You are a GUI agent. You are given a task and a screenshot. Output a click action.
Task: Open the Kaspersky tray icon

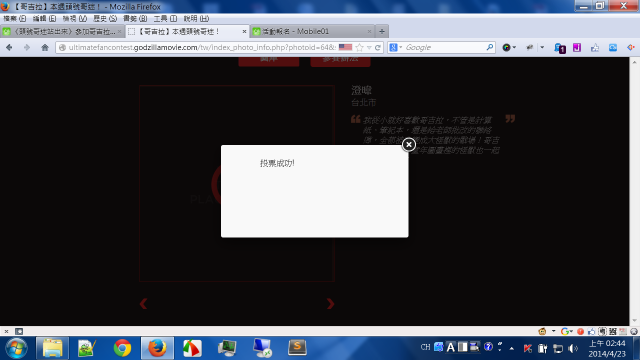click(527, 348)
